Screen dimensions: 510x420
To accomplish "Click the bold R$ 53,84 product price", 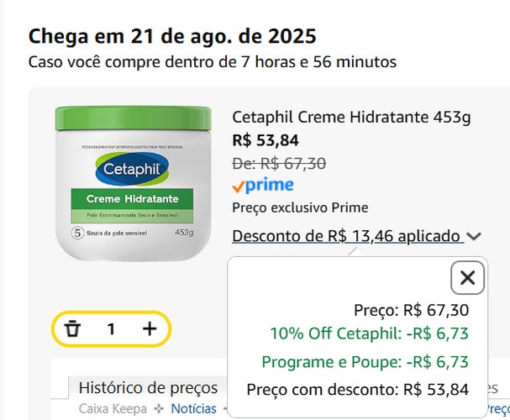I will pyautogui.click(x=266, y=140).
